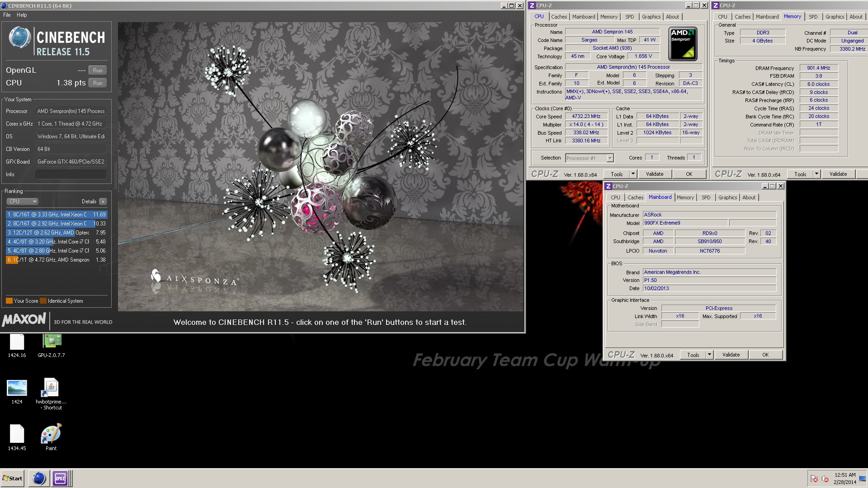Switch to Graphics tab in first CPU-Z
Screen dimensions: 868x488
(651, 17)
